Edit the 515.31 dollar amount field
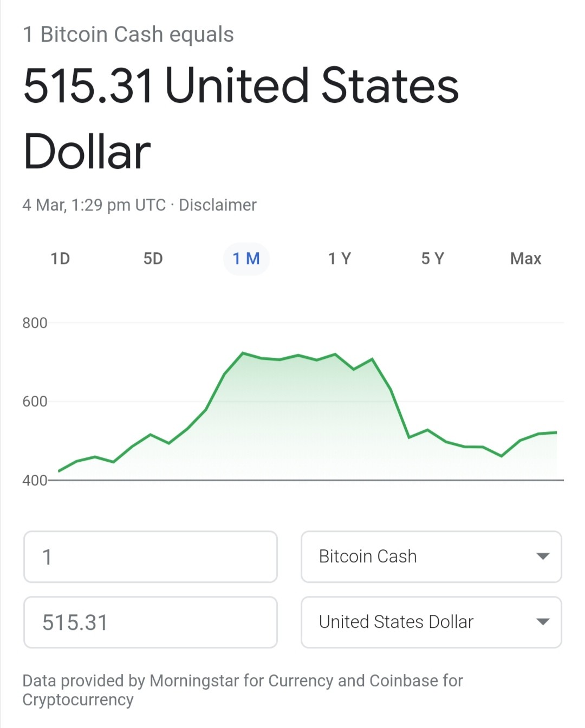The height and width of the screenshot is (728, 585). pos(151,622)
